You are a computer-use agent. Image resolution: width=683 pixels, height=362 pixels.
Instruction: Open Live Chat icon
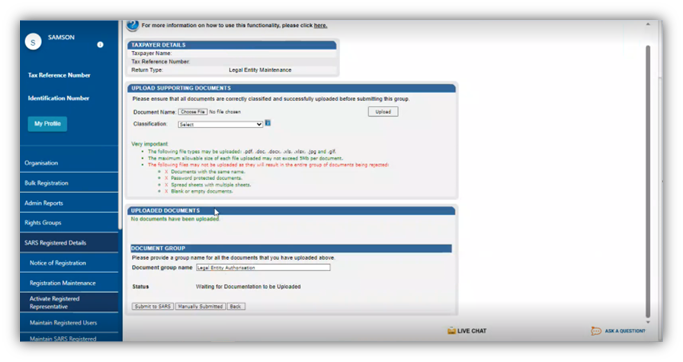(451, 331)
